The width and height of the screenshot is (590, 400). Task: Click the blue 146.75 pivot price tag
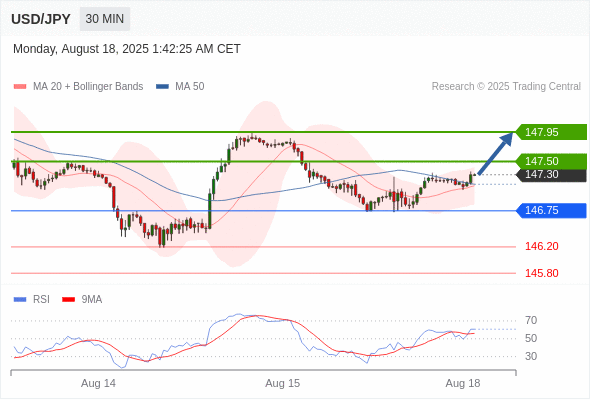551,210
